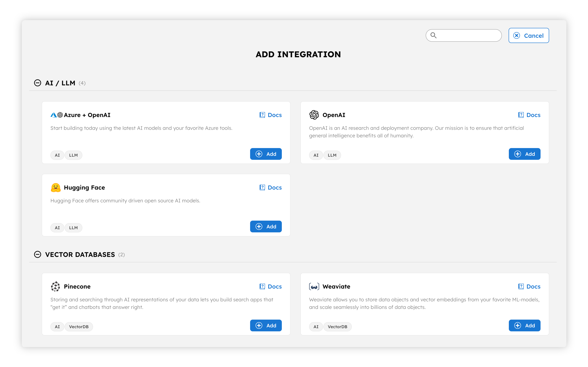Add the Hugging Face integration
Screen dimensions: 588x367
click(266, 226)
